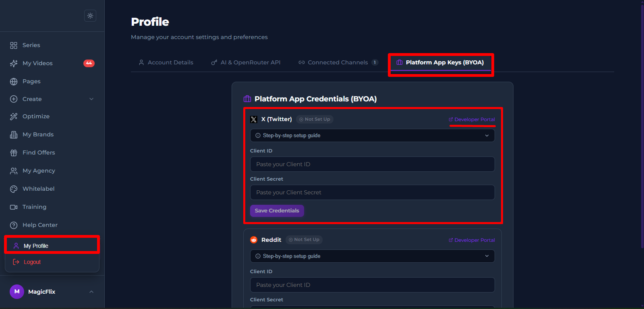Screen dimensions: 644x309
Task: Click the X (Twitter) logo icon
Action: (x=254, y=119)
